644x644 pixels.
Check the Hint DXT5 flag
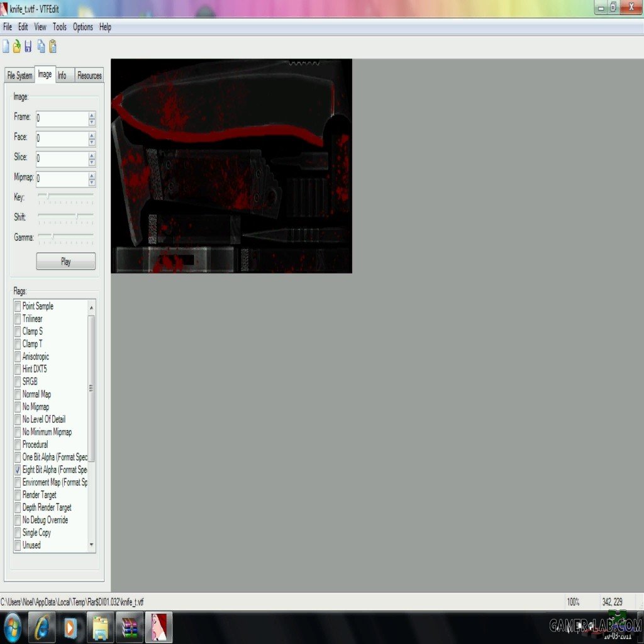point(18,369)
